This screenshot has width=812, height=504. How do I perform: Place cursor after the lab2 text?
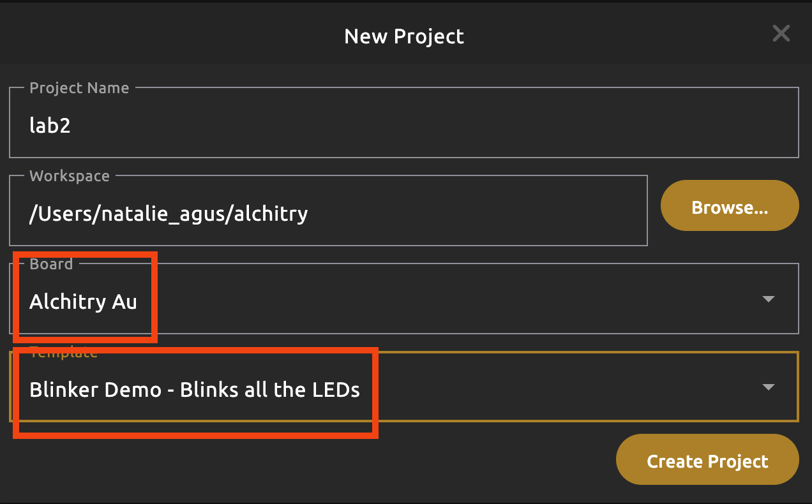coord(71,126)
